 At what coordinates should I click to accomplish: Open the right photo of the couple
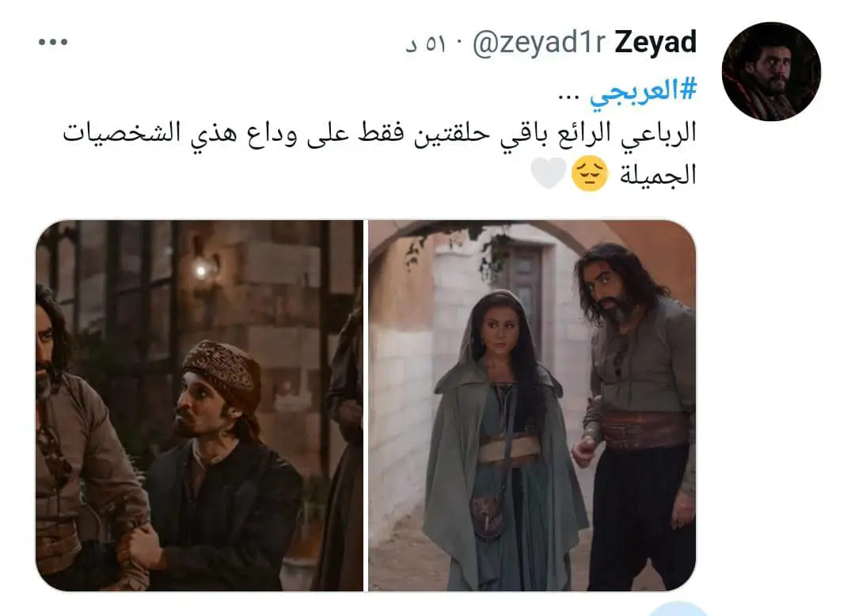point(532,405)
